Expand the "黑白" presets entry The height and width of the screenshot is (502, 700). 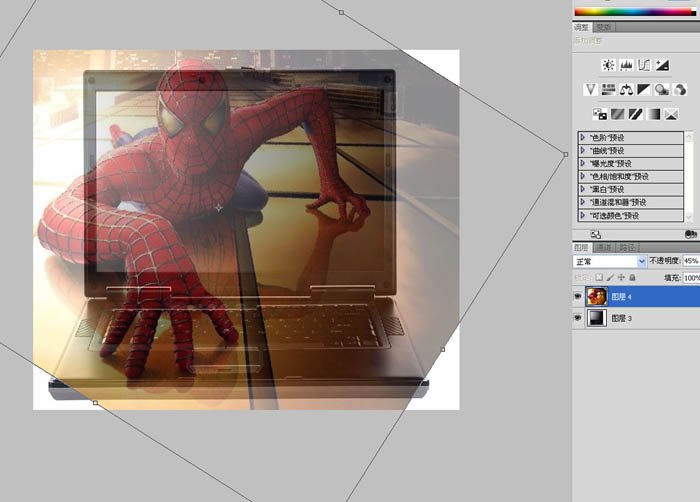pos(584,189)
